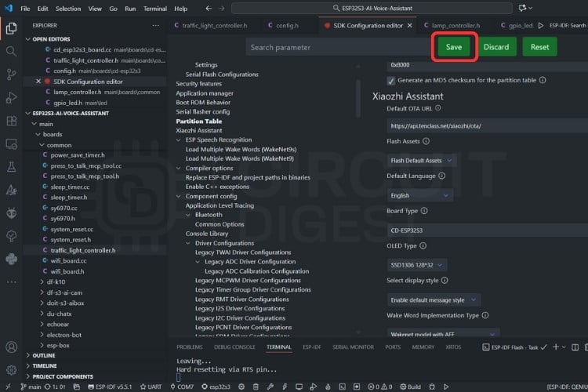Click the flash lightning icon in status bar
Image resolution: width=588 pixels, height=392 pixels.
coord(285,387)
